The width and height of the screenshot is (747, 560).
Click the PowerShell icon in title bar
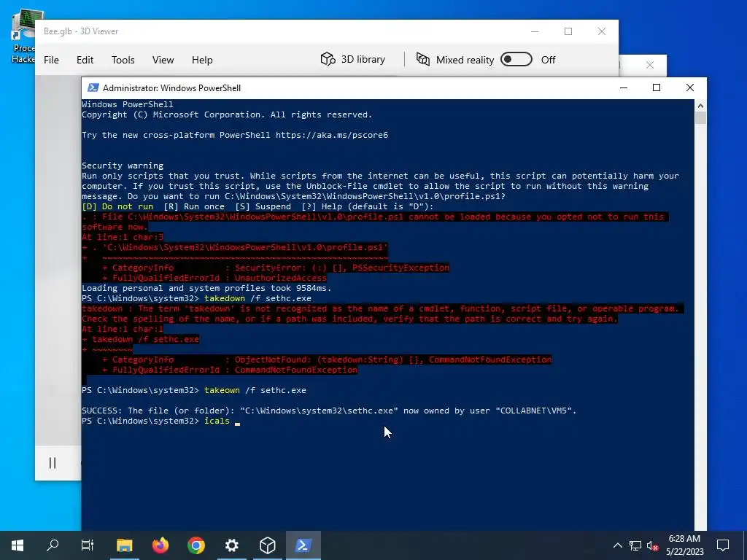pos(93,87)
